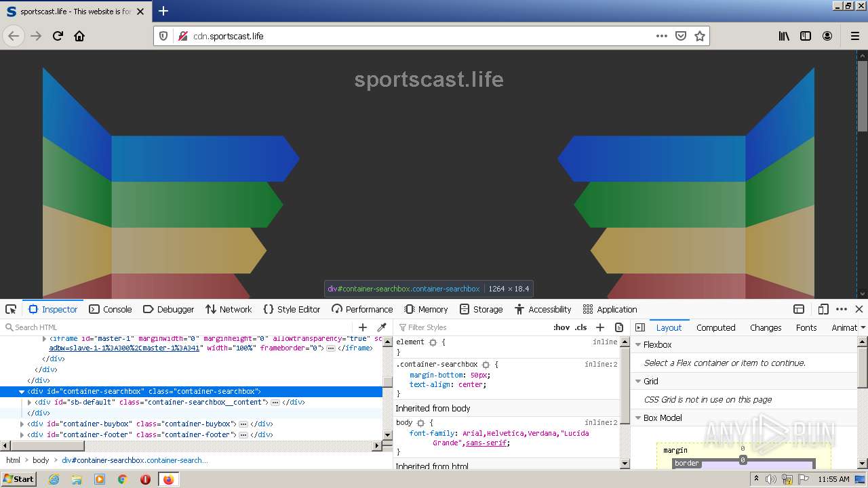This screenshot has width=868, height=488.
Task: Open the Console tool tab
Action: pyautogui.click(x=111, y=309)
